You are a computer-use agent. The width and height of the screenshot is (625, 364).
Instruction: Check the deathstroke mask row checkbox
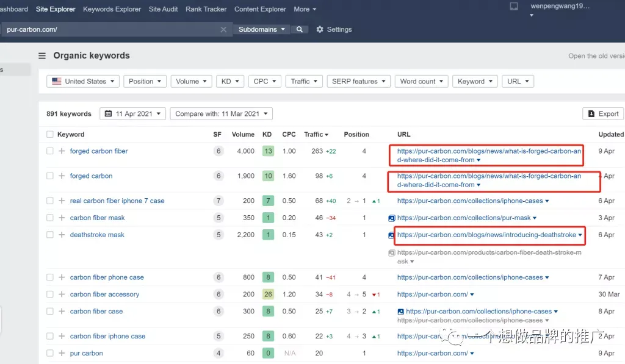(50, 235)
